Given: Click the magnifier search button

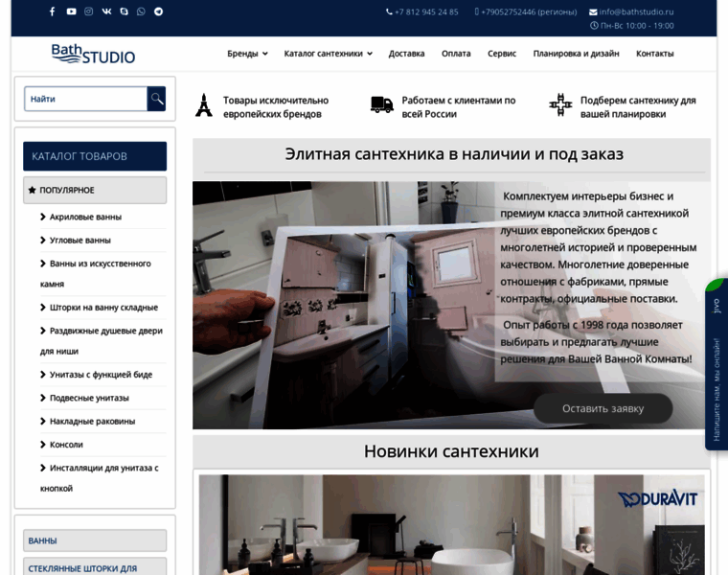Looking at the screenshot, I should tap(156, 99).
